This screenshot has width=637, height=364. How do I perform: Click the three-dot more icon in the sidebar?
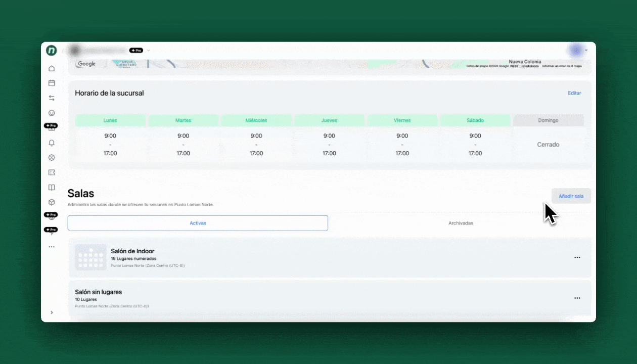[52, 247]
